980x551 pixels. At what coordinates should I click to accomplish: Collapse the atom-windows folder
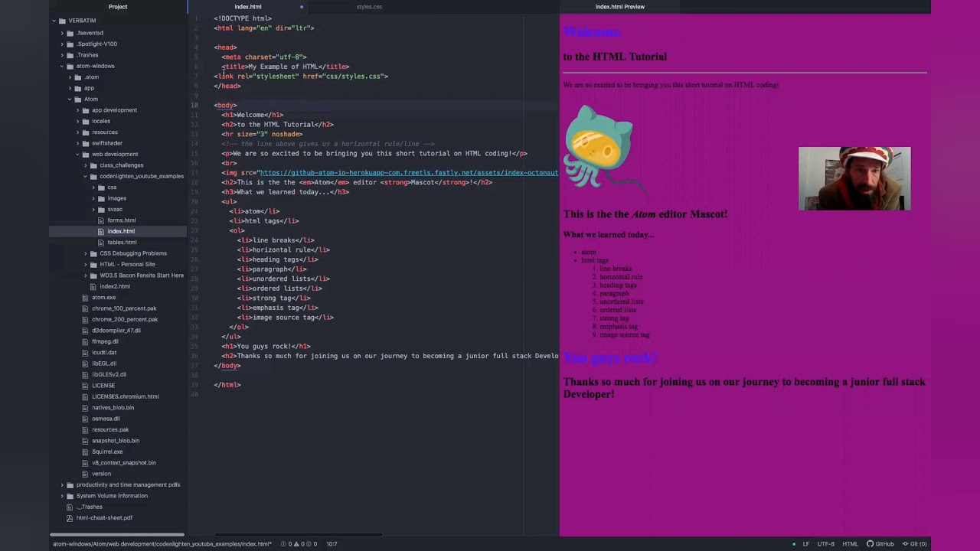point(62,66)
